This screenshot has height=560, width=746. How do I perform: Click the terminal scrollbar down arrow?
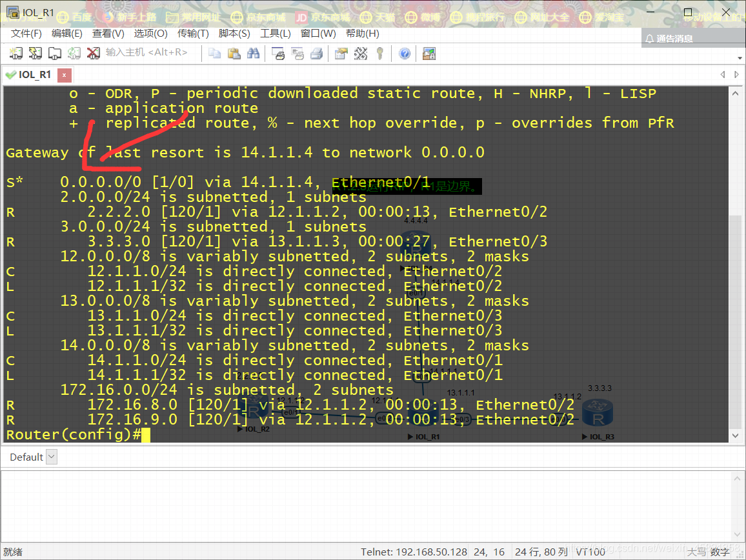pyautogui.click(x=735, y=435)
